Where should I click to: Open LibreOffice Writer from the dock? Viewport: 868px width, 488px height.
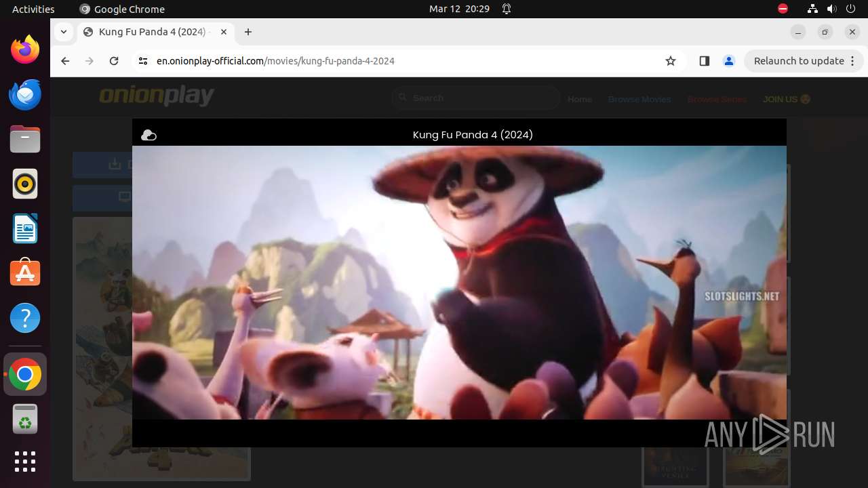pos(25,228)
